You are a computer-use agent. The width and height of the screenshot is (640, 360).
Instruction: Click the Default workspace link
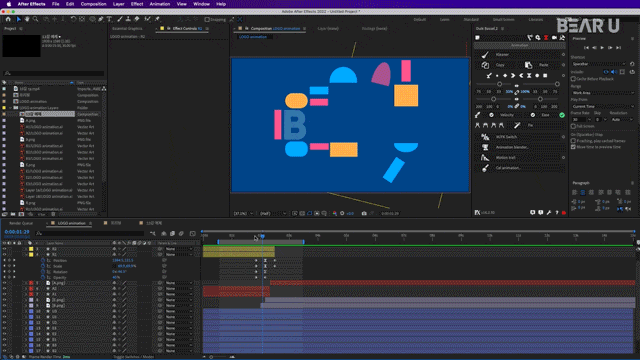click(420, 20)
